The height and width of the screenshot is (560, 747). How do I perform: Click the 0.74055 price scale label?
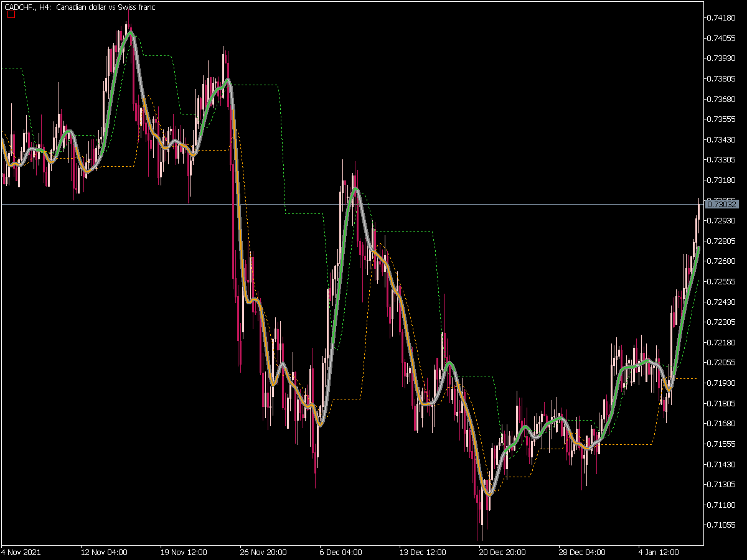722,38
